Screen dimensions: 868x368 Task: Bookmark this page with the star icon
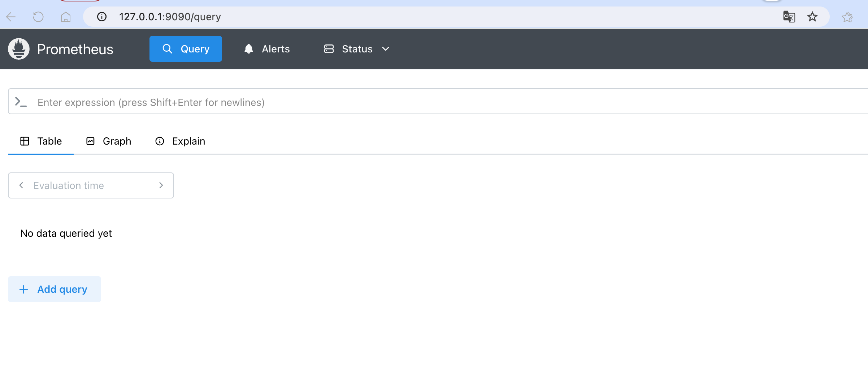coord(812,17)
